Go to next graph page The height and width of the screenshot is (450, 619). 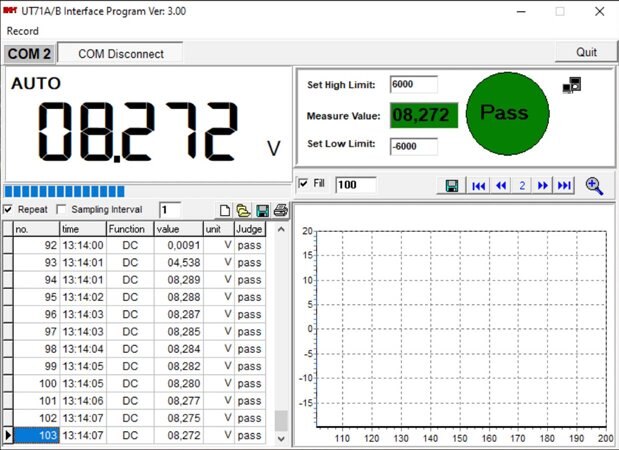pos(543,185)
